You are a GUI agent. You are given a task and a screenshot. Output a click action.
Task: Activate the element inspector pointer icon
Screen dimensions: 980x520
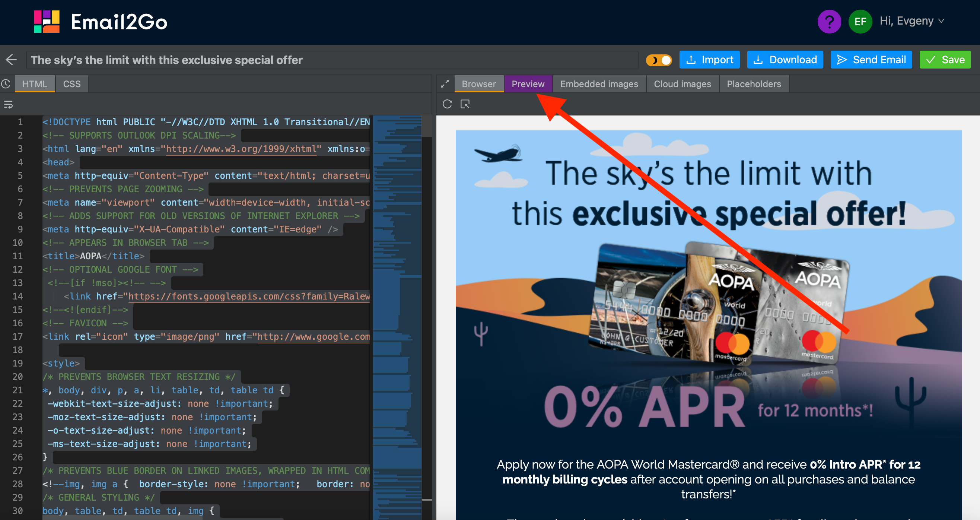click(465, 104)
